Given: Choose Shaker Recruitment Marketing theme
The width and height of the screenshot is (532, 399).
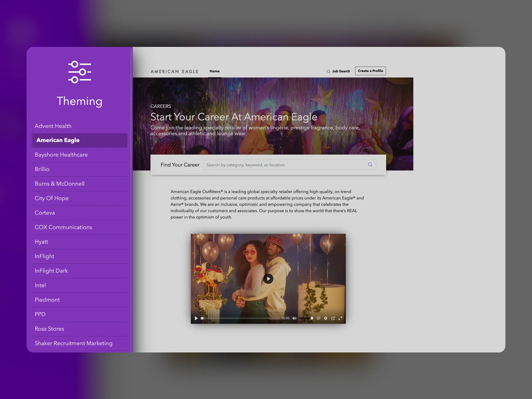Looking at the screenshot, I should point(79,343).
